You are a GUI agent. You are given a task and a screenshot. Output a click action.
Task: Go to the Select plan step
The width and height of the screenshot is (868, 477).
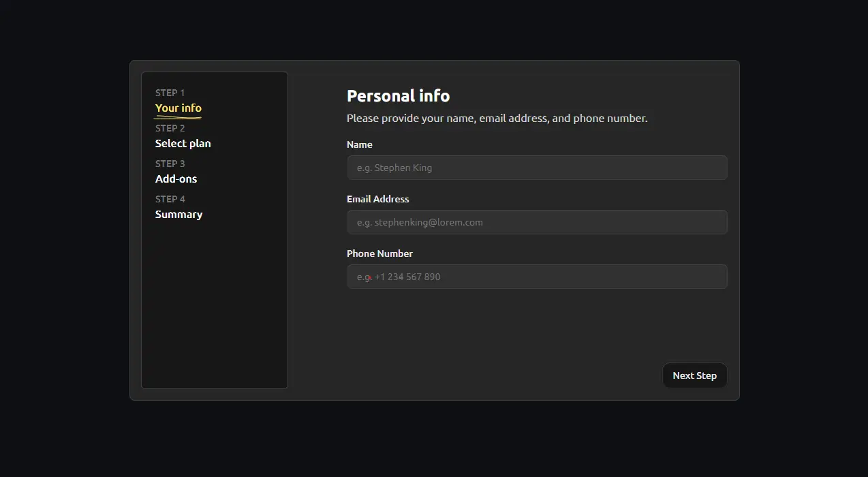coord(183,143)
